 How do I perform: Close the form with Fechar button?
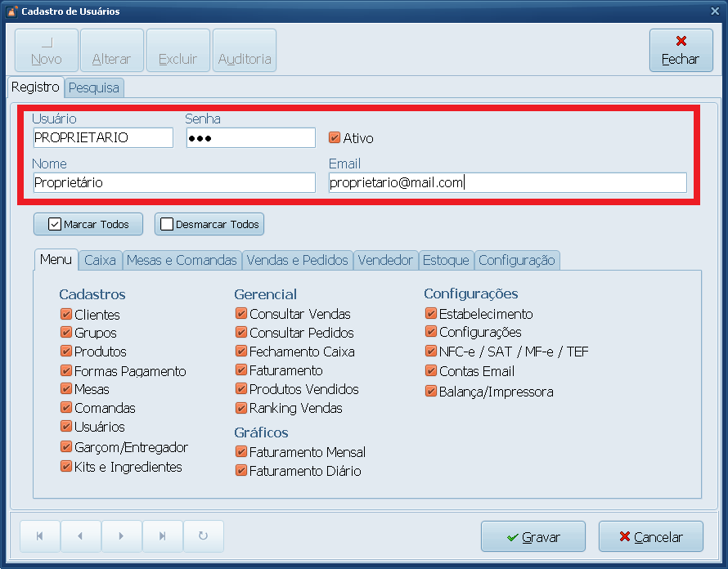pyautogui.click(x=680, y=51)
